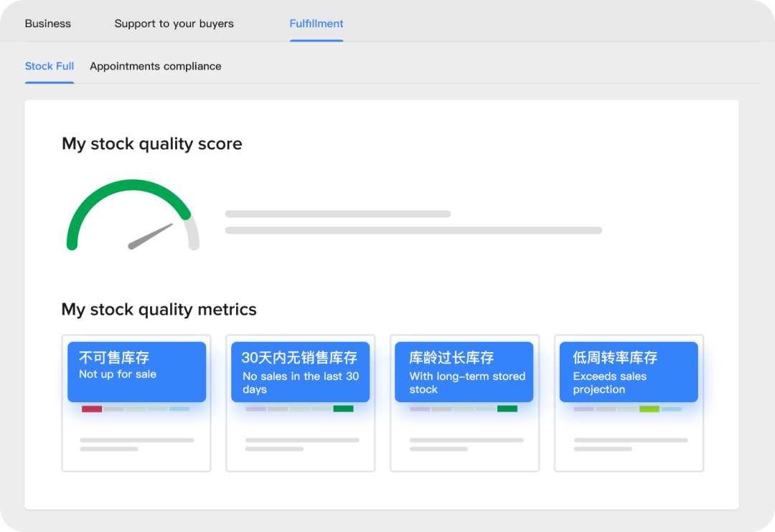Click lime green segment in 'Exceeds sales projection' bar
775x532 pixels.
649,409
